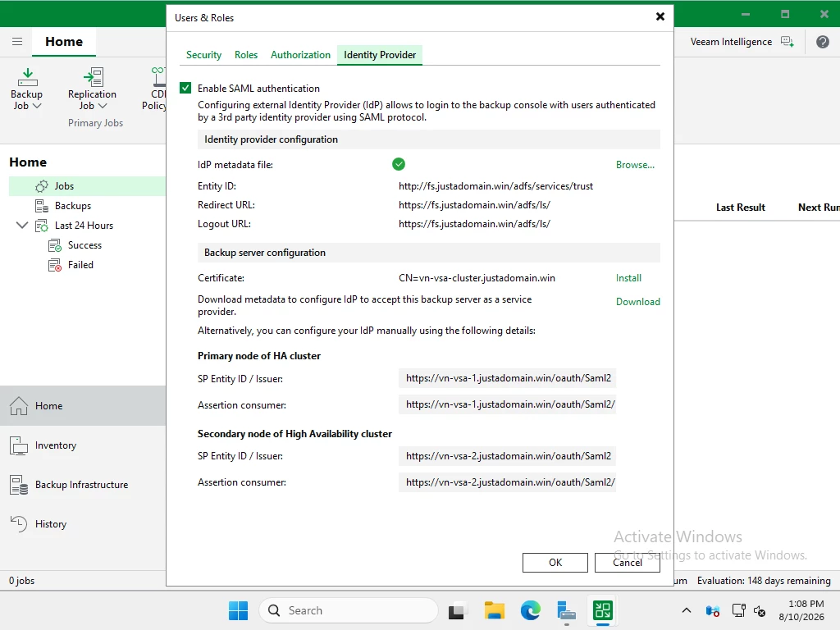Screen dimensions: 840x630
Task: Show hidden system tray icons
Action: click(687, 610)
